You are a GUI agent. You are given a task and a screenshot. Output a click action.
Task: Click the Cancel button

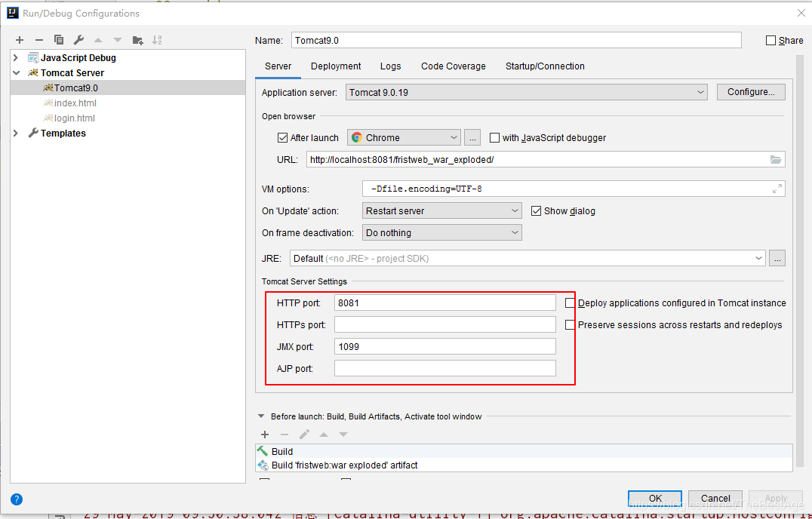click(715, 499)
